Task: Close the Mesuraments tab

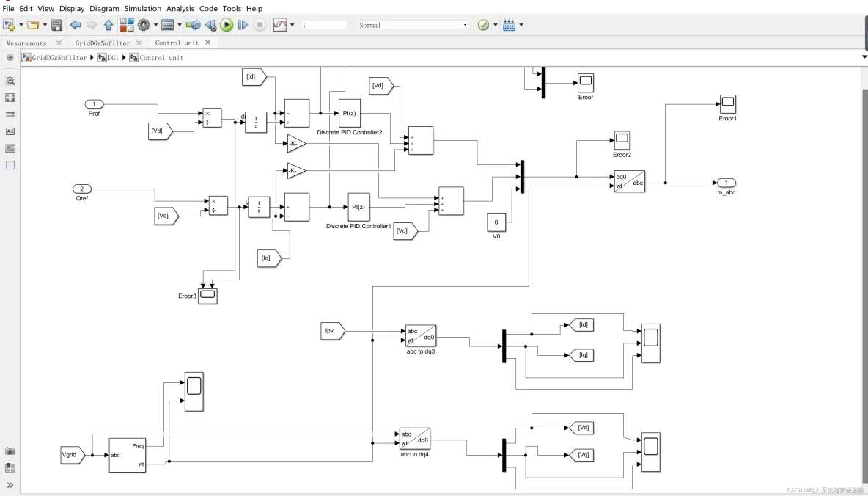Action: 59,43
